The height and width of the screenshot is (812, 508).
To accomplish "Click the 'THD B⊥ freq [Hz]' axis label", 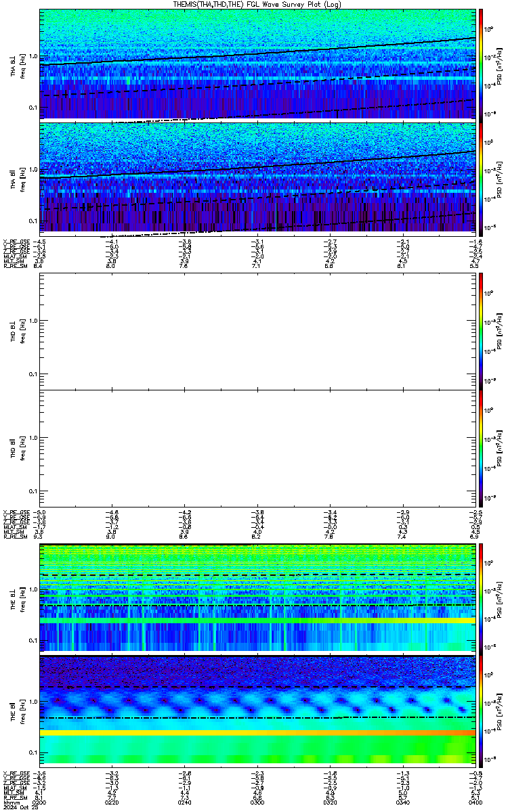I will pos(18,331).
